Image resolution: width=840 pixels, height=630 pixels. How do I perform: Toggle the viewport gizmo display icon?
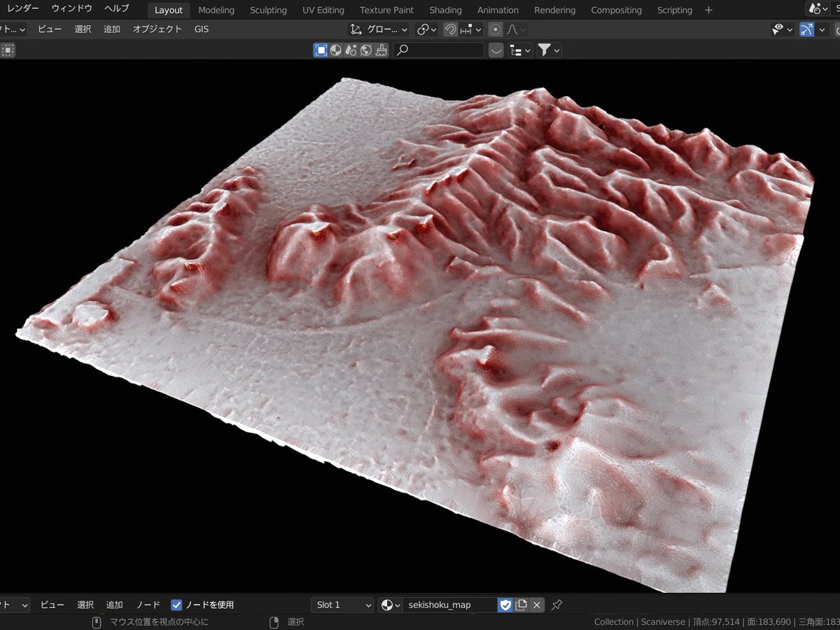[807, 29]
